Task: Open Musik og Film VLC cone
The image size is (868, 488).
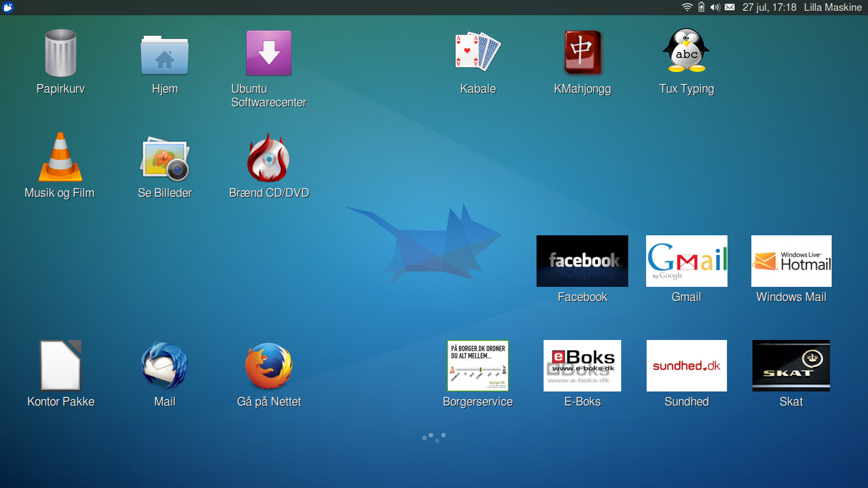Action: coord(60,158)
